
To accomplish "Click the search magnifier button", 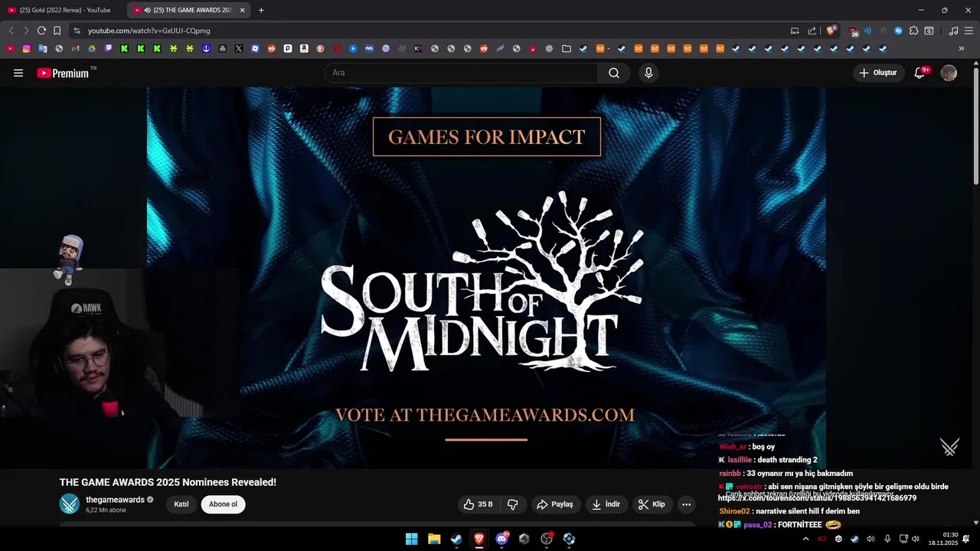I will [614, 73].
